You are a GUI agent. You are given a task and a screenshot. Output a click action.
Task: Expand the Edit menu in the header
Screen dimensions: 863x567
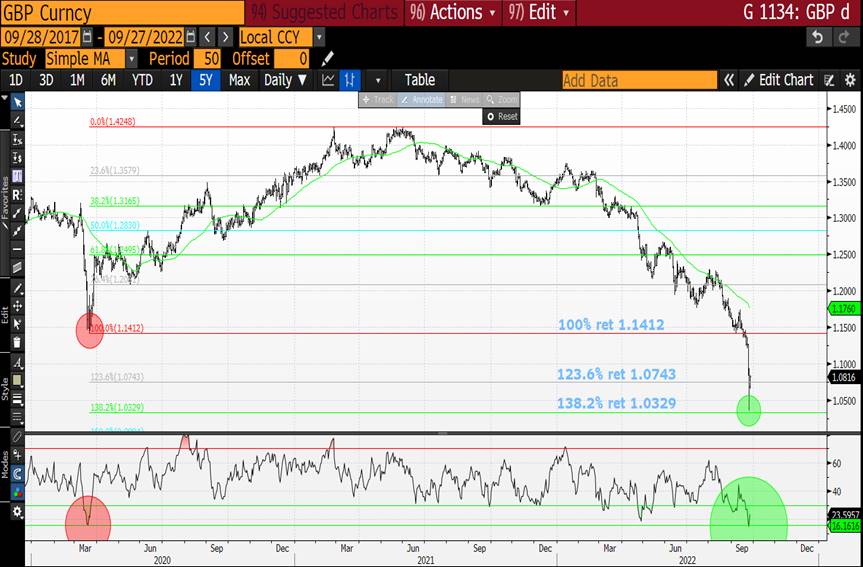coord(539,12)
